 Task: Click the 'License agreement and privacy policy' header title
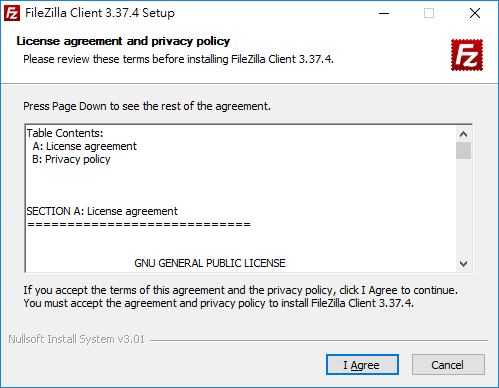coord(123,41)
